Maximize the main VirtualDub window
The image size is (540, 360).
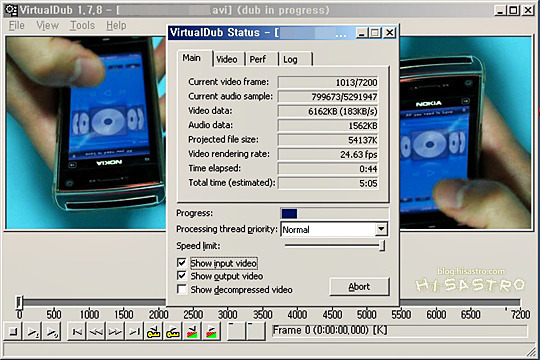pyautogui.click(x=513, y=10)
